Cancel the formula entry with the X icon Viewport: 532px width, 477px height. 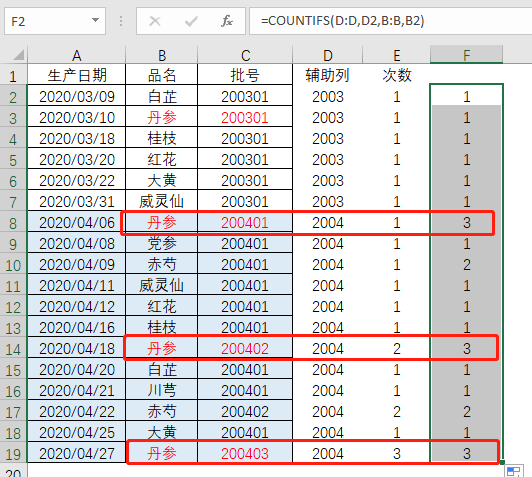pyautogui.click(x=155, y=21)
